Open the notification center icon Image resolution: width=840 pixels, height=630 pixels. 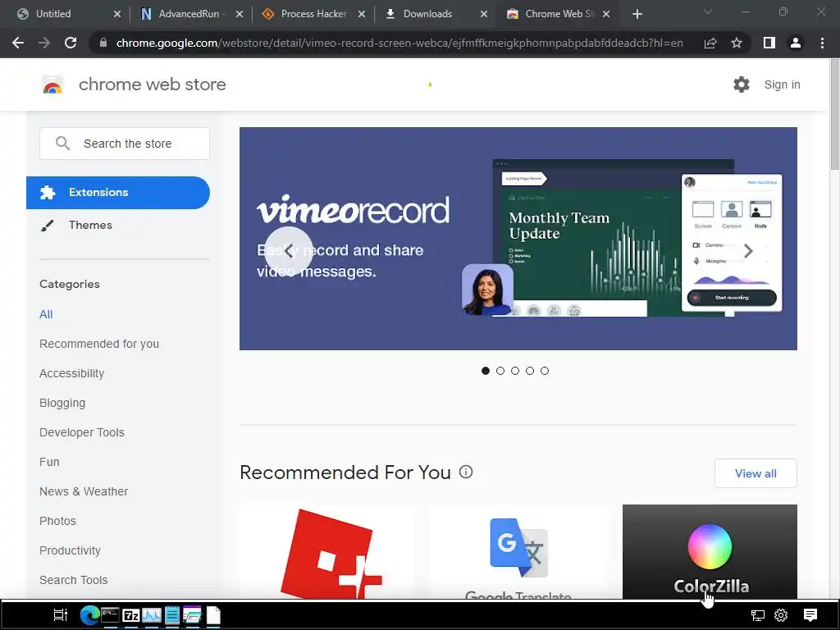(x=810, y=615)
